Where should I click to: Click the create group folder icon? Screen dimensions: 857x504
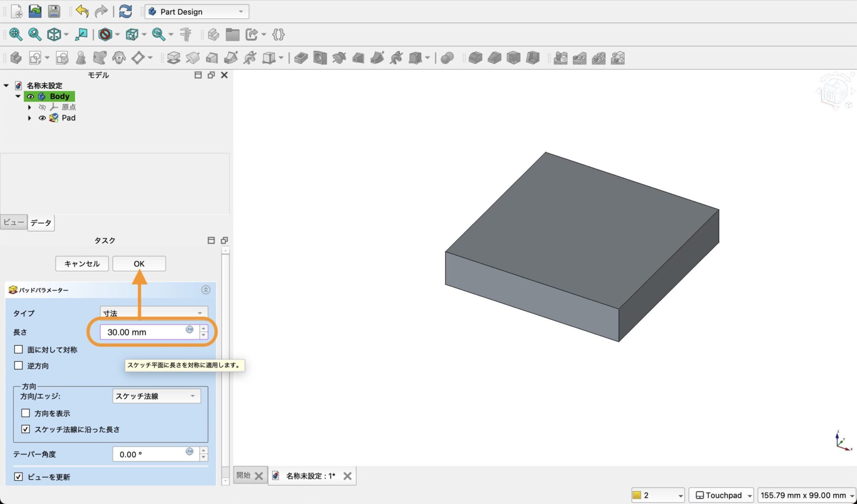pos(232,34)
